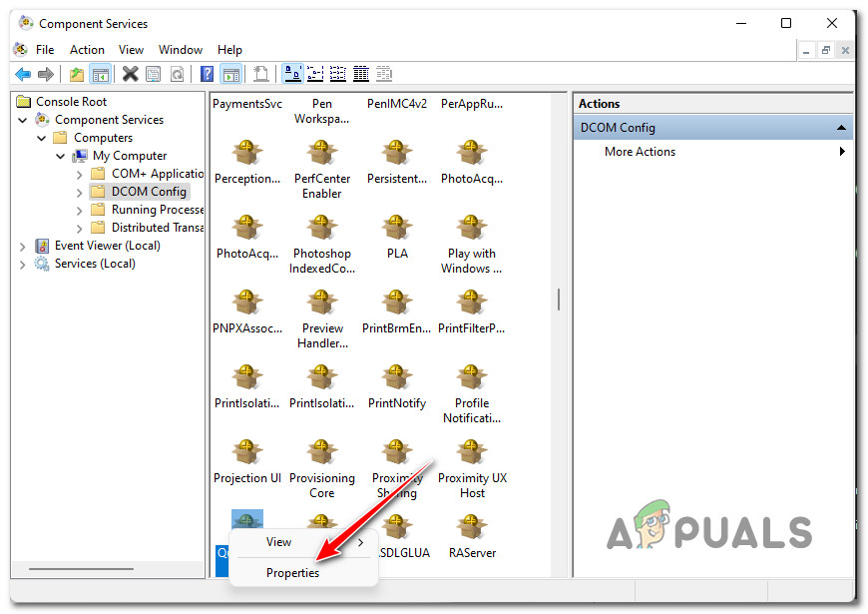Click the Status view toolbar button
The width and height of the screenshot is (868, 614).
click(384, 74)
